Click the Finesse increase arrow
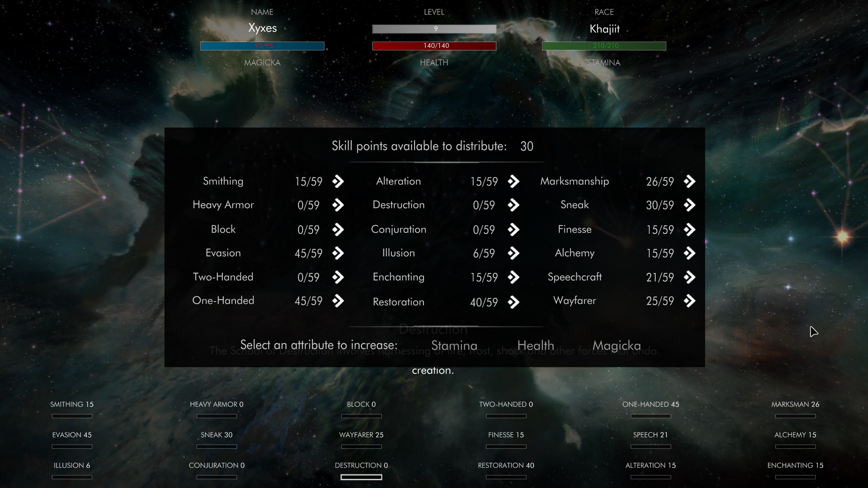This screenshot has width=868, height=488. point(690,230)
